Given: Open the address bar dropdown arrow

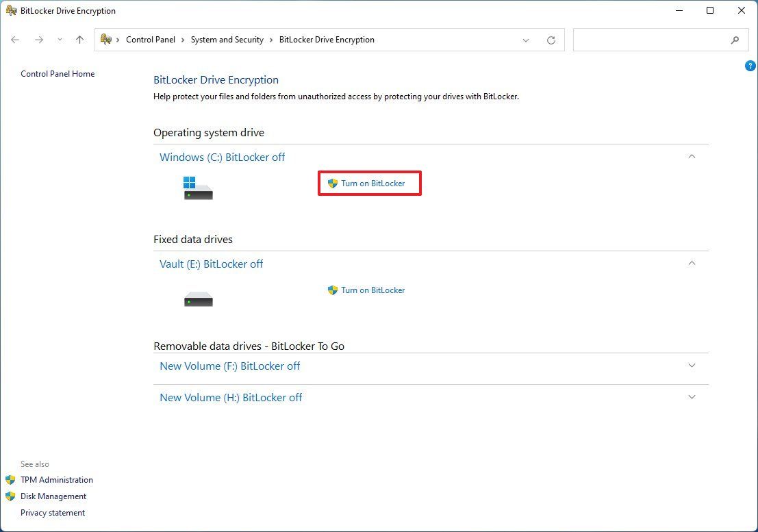Looking at the screenshot, I should pyautogui.click(x=526, y=40).
